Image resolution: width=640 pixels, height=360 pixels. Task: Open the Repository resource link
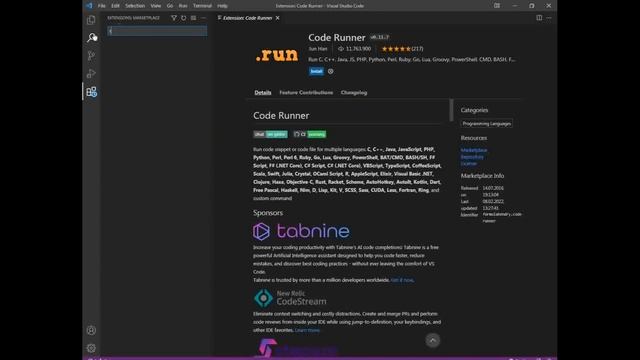[472, 157]
